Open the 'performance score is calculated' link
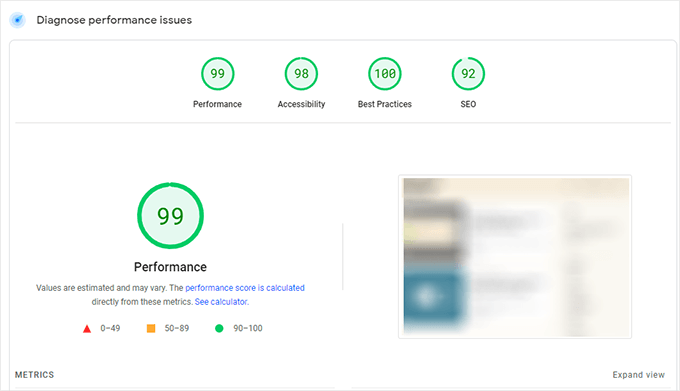 (x=245, y=288)
